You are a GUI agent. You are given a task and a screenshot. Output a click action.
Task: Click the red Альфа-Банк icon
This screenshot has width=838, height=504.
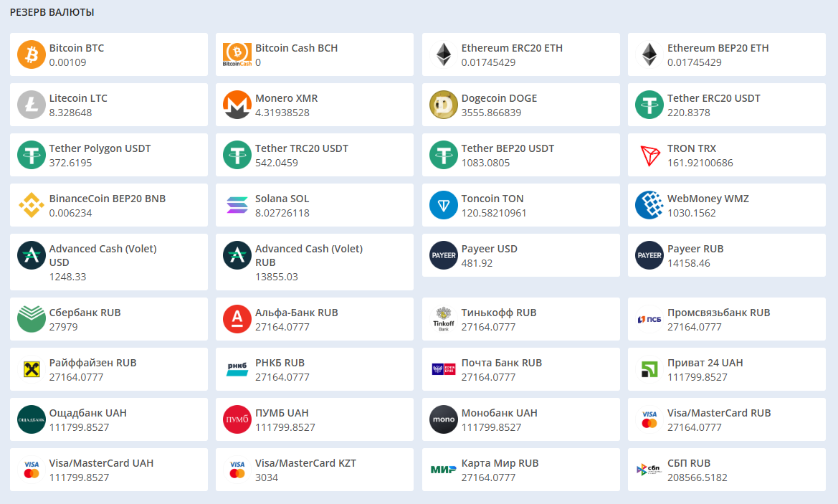click(237, 319)
